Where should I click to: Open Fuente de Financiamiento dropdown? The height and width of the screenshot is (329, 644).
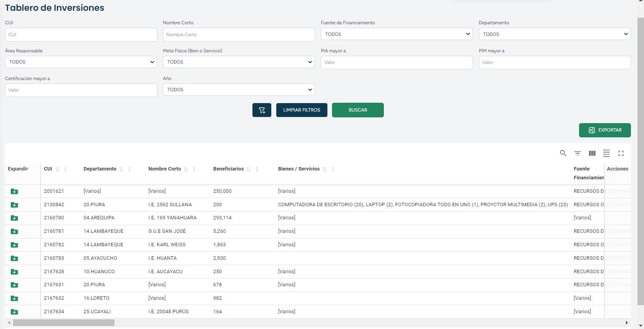397,34
